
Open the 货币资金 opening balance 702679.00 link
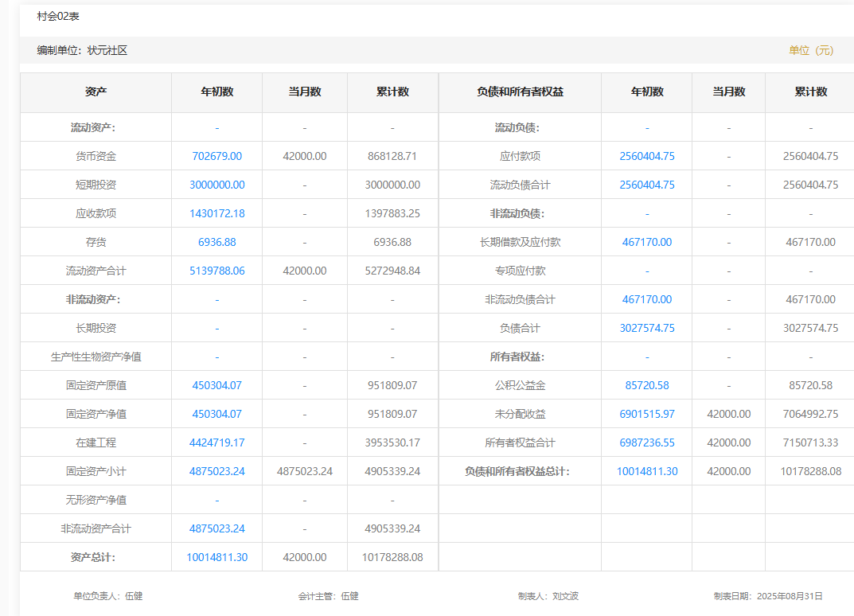click(x=216, y=156)
